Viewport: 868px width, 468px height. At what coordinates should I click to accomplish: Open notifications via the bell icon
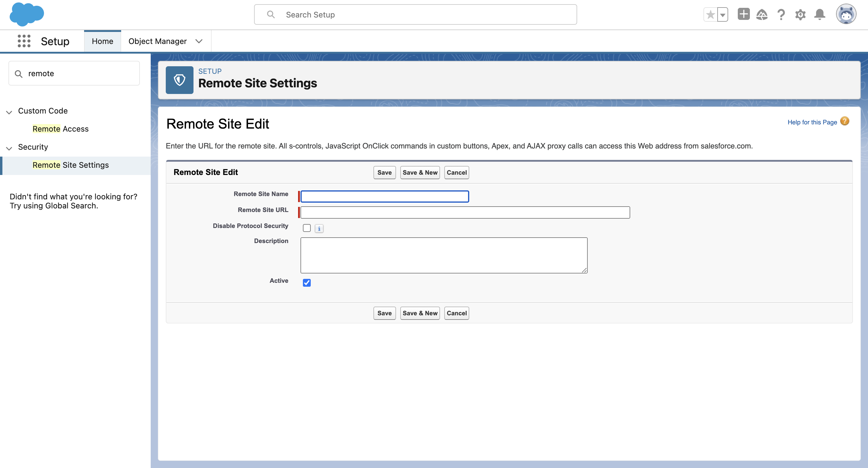click(x=820, y=14)
